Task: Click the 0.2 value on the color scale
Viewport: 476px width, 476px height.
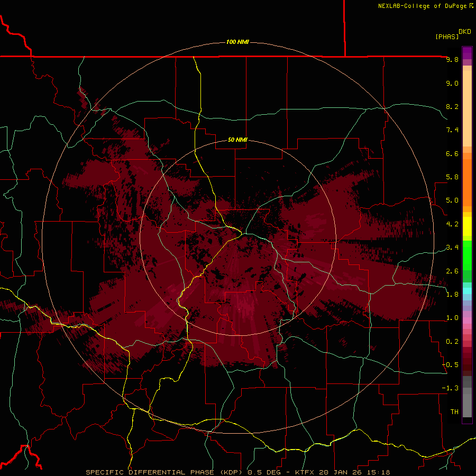Action: [452, 342]
